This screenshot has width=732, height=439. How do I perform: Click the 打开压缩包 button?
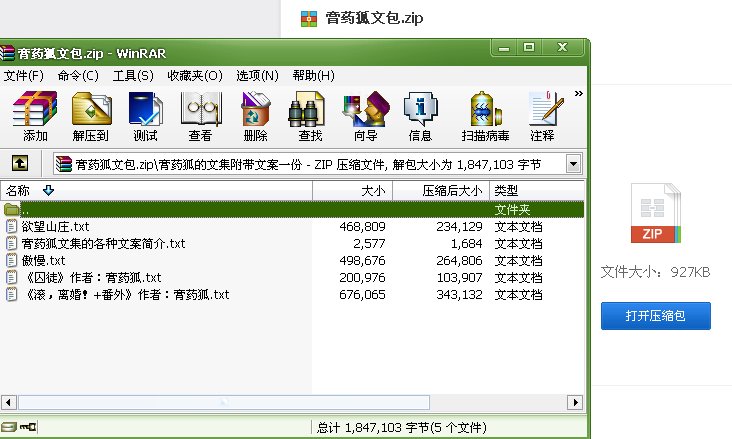pos(655,316)
